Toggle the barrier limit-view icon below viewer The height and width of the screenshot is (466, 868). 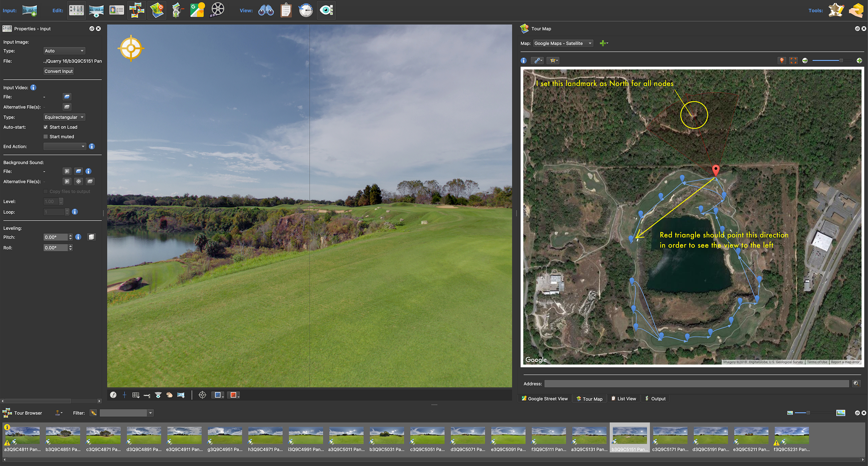coord(147,395)
